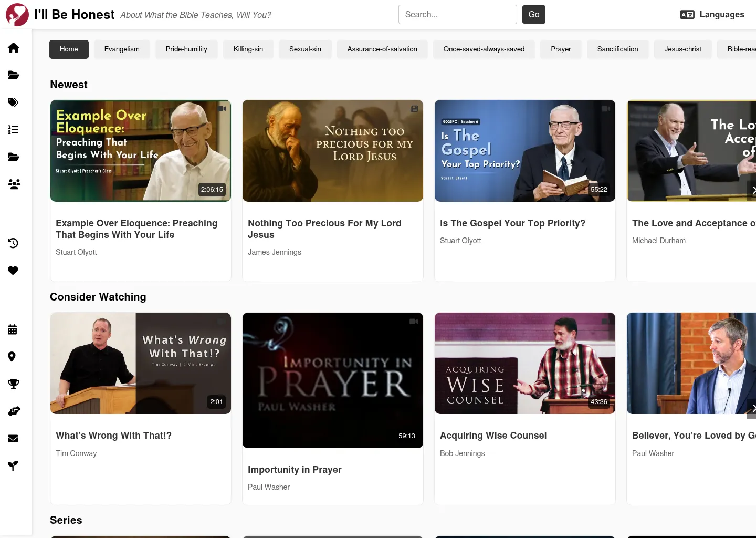This screenshot has width=756, height=538.
Task: Open the numbered list sidebar icon
Action: point(14,130)
